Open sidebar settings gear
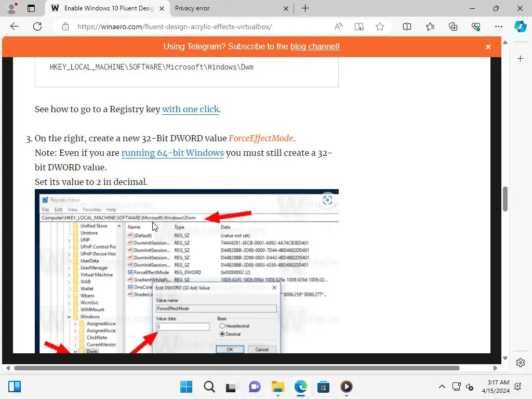Viewport: 532px width, 399px height. 521,363
